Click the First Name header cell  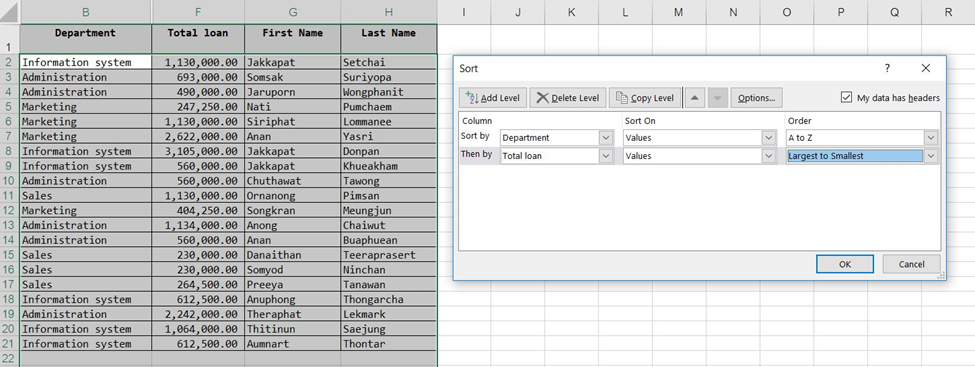pos(292,39)
